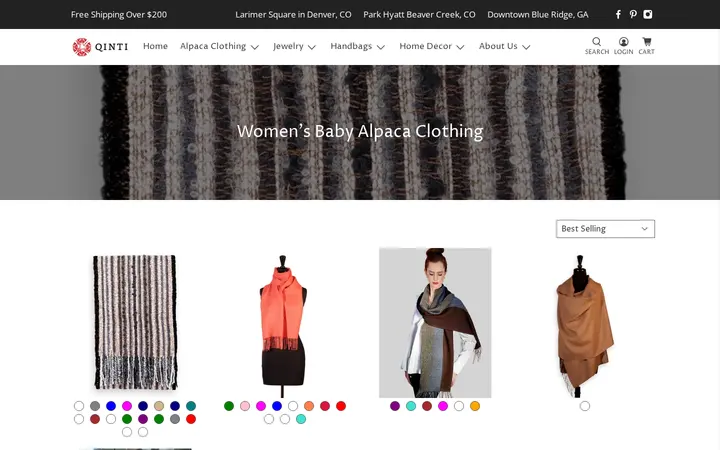Pick magenta swatch under striped scarf
720x450 pixels.
point(127,406)
